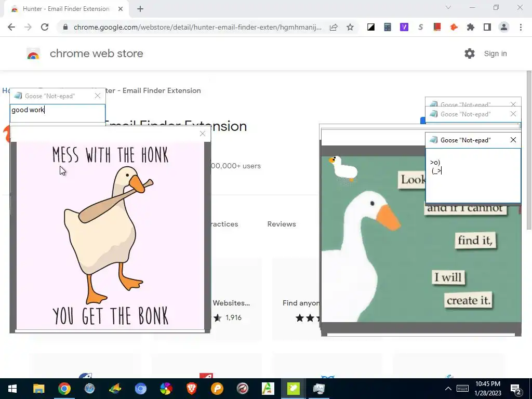The width and height of the screenshot is (532, 399).
Task: Click the chrome web store logo
Action: click(33, 54)
